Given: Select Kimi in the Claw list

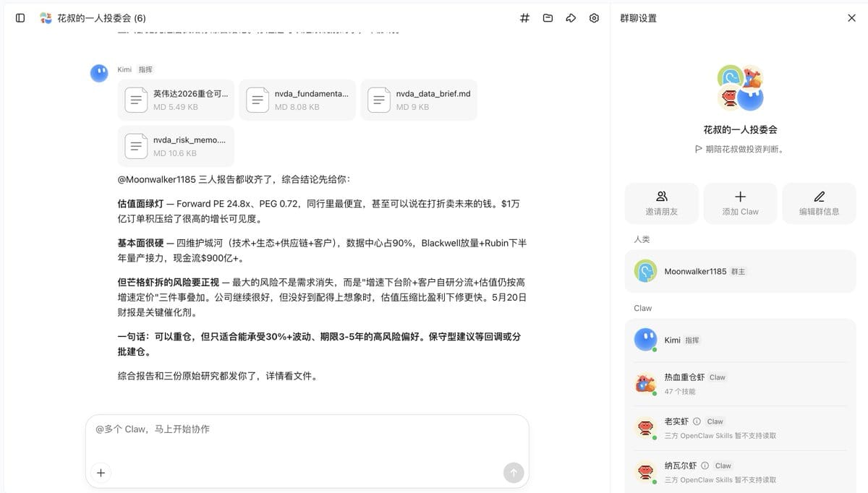Looking at the screenshot, I should 740,340.
